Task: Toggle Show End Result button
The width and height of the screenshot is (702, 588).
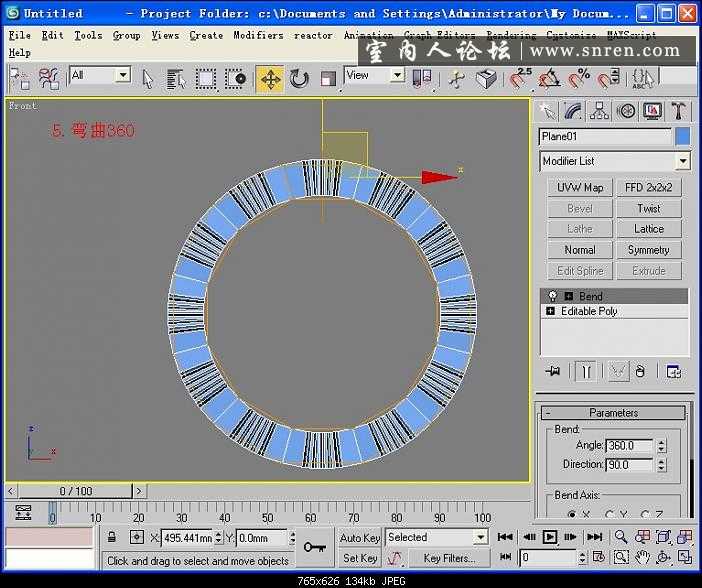Action: pos(586,371)
